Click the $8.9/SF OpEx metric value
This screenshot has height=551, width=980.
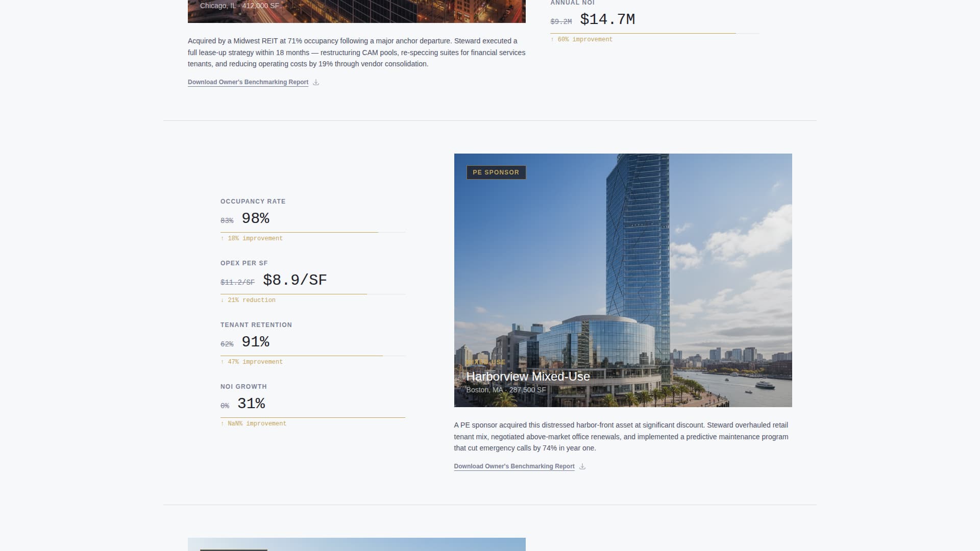pos(295,280)
